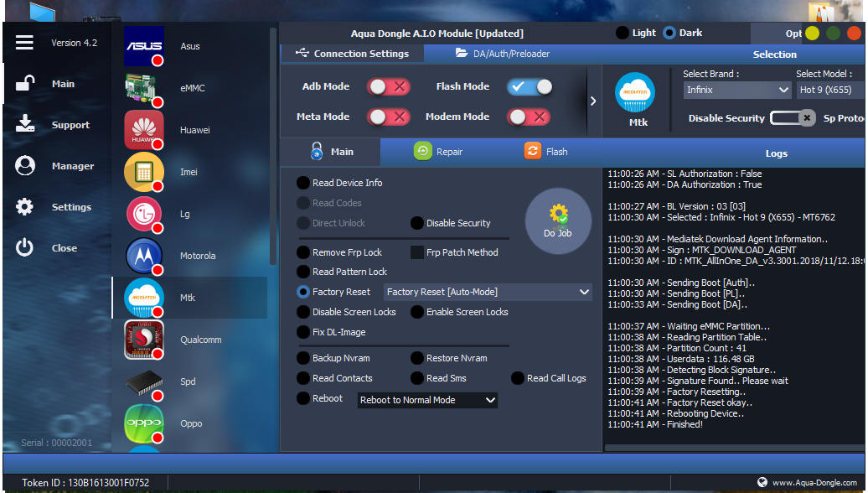Check the Frp Patch Method checkbox
This screenshot has width=868, height=493.
coord(417,252)
